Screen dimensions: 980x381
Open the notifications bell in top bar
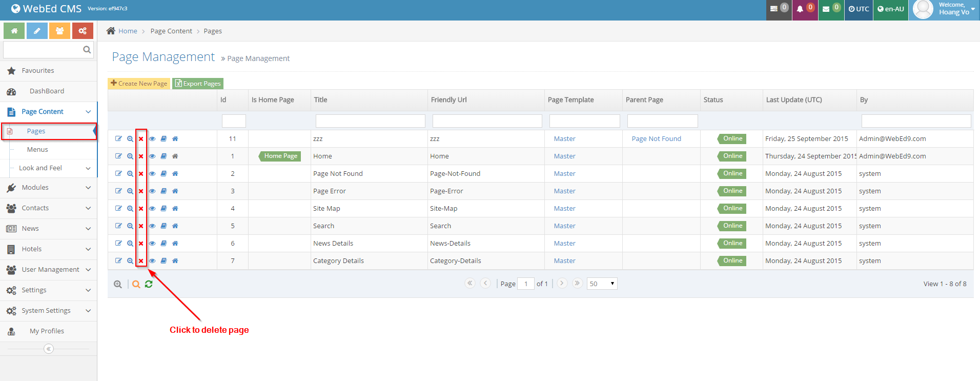tap(804, 9)
